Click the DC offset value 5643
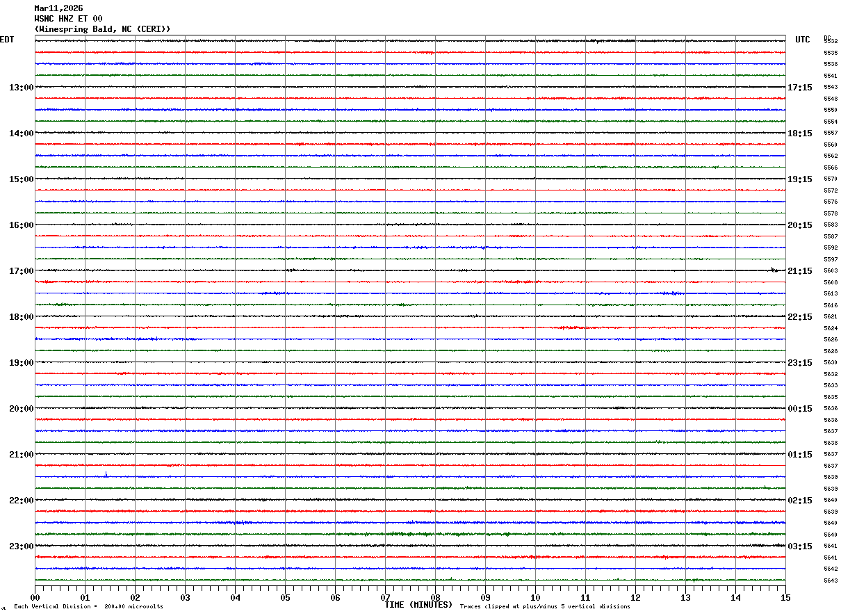Viewport: 841px width, 616px height. [831, 581]
